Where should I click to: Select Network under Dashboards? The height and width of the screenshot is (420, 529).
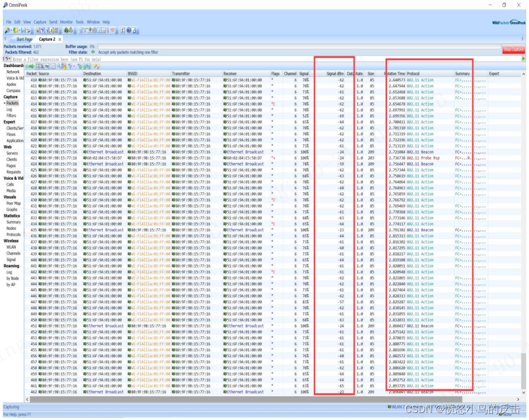pos(13,71)
